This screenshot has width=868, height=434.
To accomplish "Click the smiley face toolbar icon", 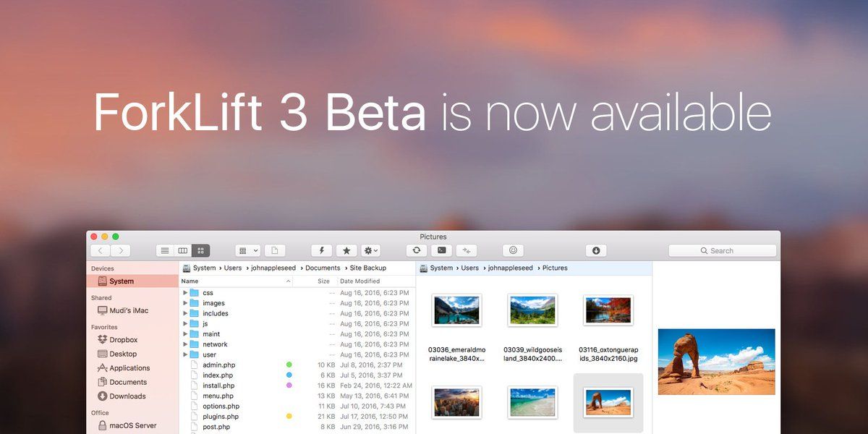I will click(x=514, y=250).
